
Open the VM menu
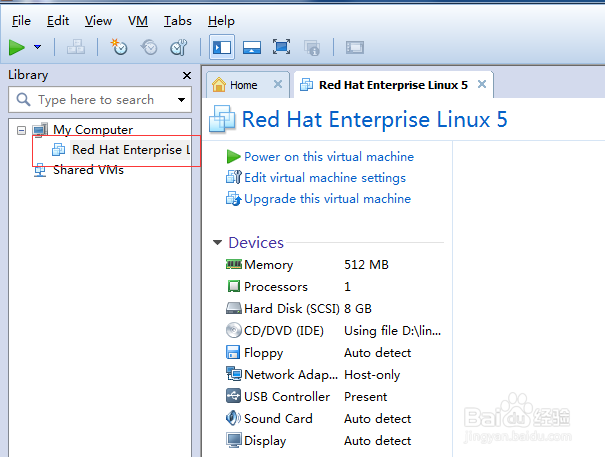tap(138, 21)
